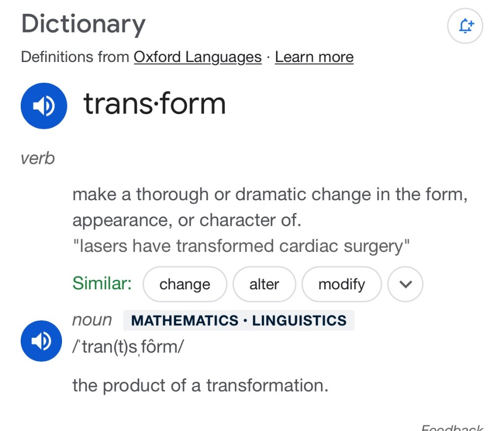Open the Oxford Languages link
Screen dimensions: 504x431
(x=197, y=57)
